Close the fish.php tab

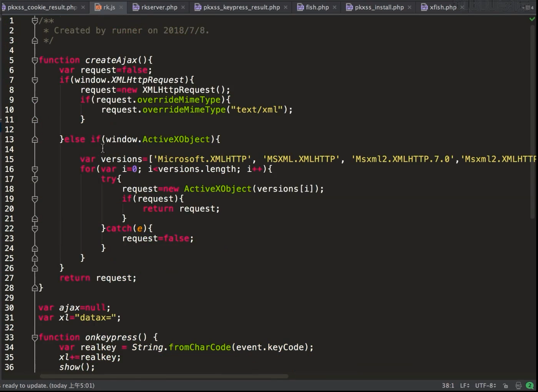[335, 7]
